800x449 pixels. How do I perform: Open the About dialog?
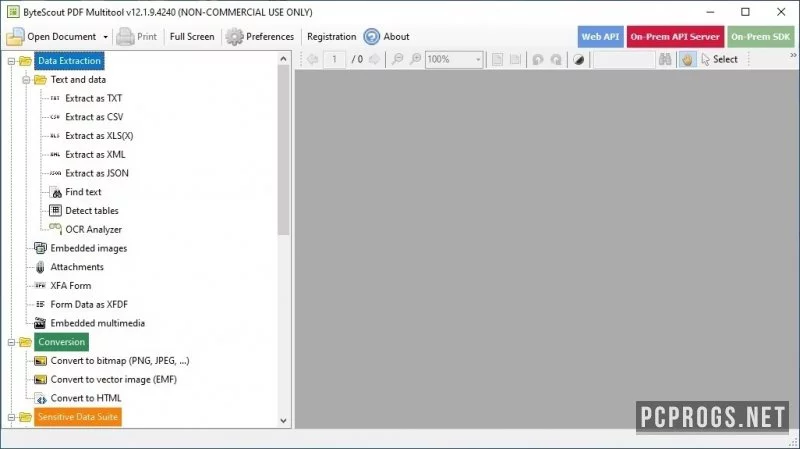pyautogui.click(x=386, y=37)
